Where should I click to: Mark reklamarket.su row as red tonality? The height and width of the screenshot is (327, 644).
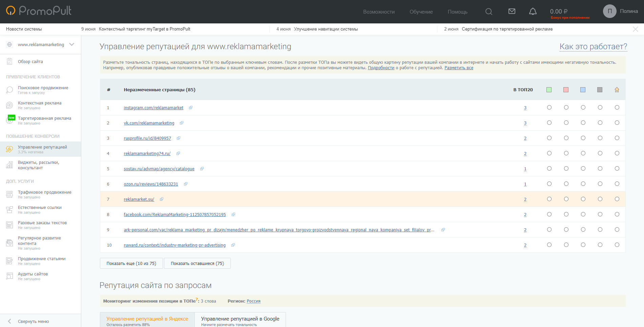tap(566, 199)
